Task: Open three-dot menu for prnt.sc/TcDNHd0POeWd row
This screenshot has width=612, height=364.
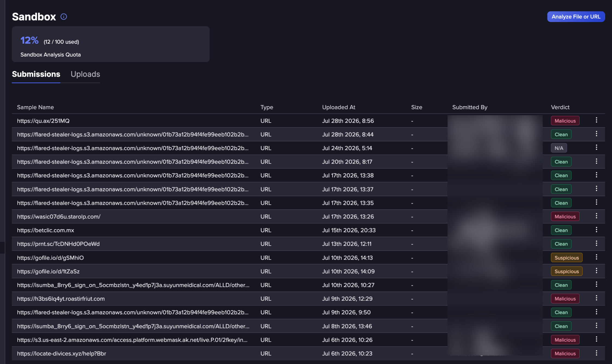Action: pos(596,243)
